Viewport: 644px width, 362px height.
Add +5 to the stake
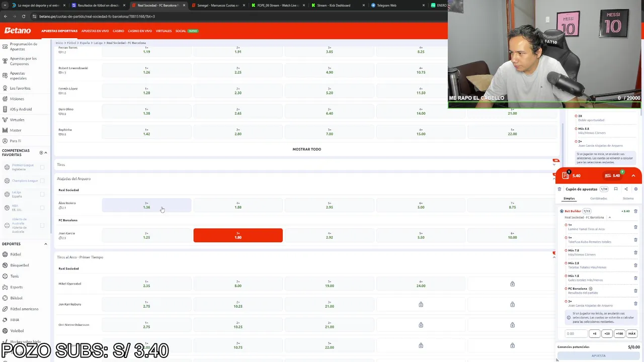pos(595,333)
